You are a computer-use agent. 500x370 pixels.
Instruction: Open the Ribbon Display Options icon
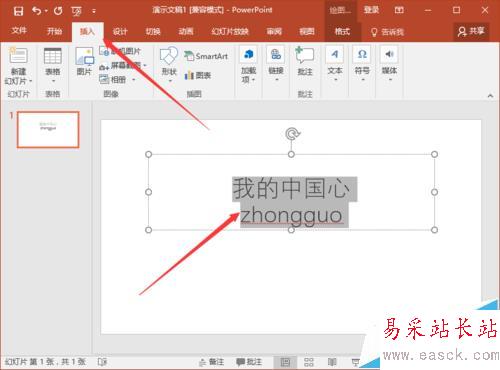point(399,10)
